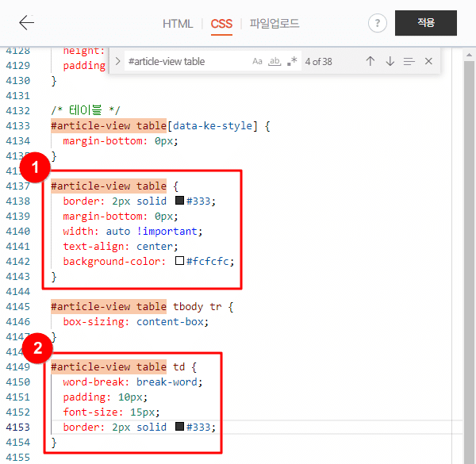Go back with the left arrow icon
This screenshot has width=476, height=464.
pyautogui.click(x=27, y=23)
